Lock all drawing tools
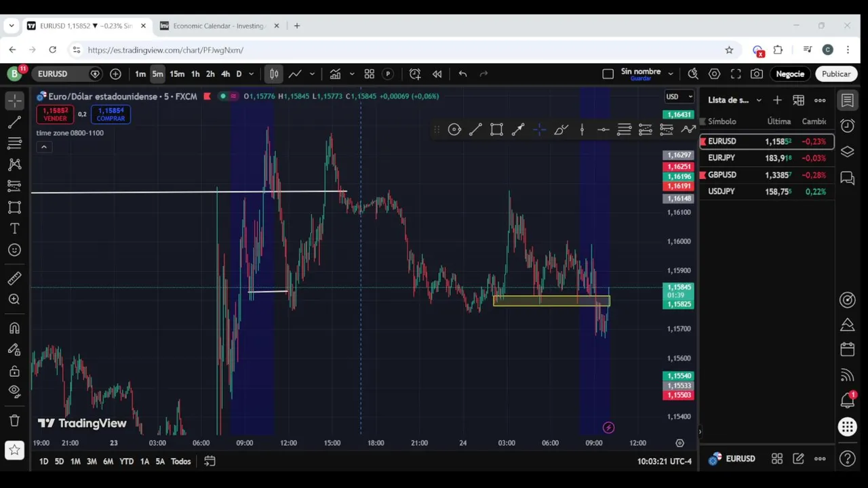This screenshot has height=488, width=868. [x=14, y=371]
